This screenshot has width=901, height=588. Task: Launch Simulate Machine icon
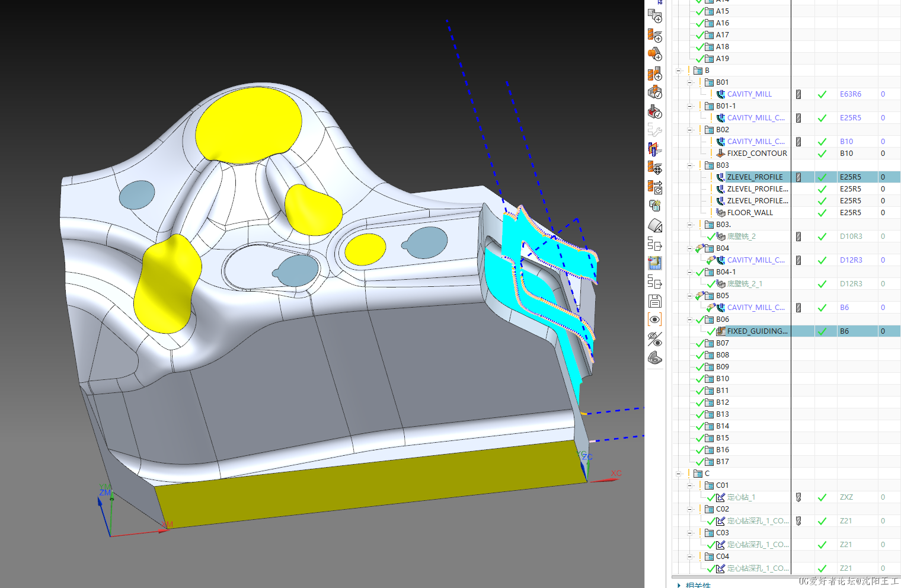pos(654,111)
